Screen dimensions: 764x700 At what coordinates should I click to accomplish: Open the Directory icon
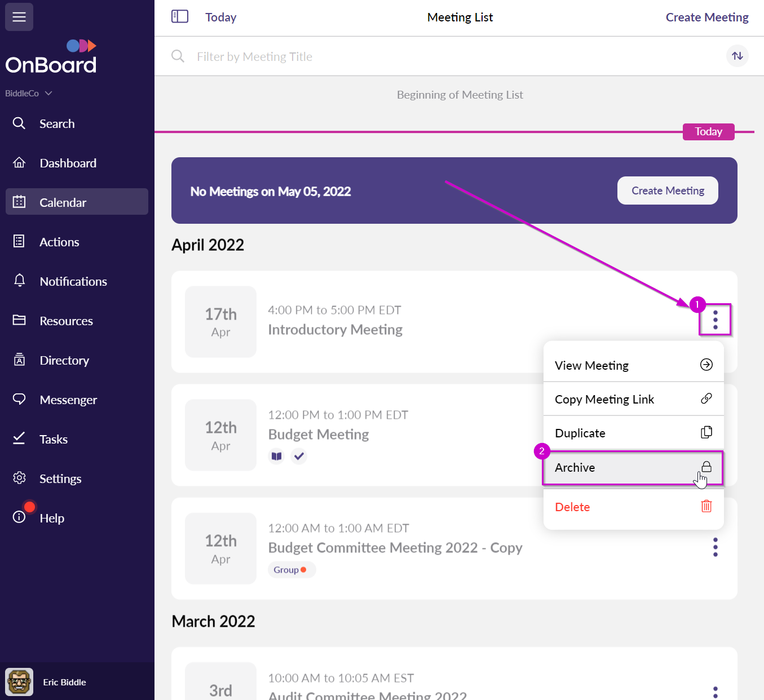pos(19,360)
